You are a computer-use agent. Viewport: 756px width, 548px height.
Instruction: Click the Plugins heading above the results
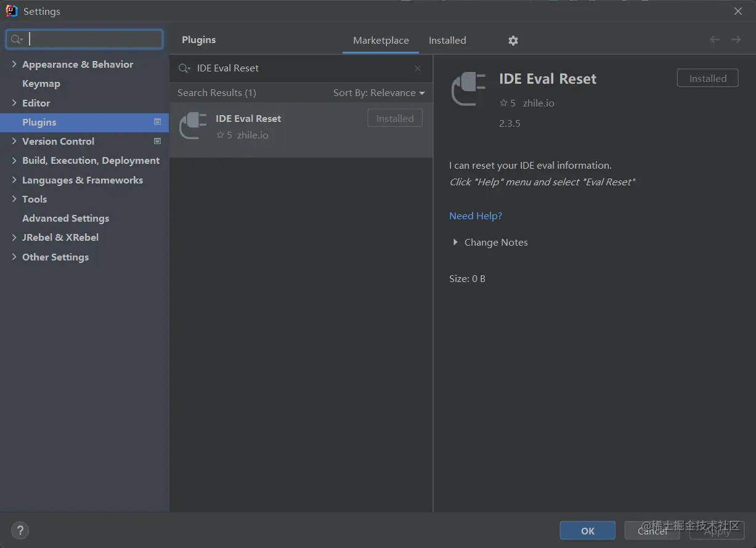(x=199, y=40)
